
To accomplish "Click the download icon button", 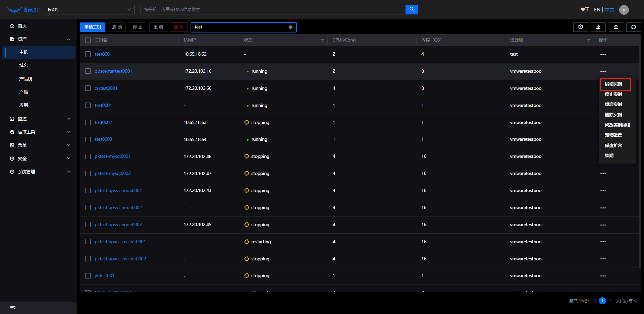I will (598, 27).
